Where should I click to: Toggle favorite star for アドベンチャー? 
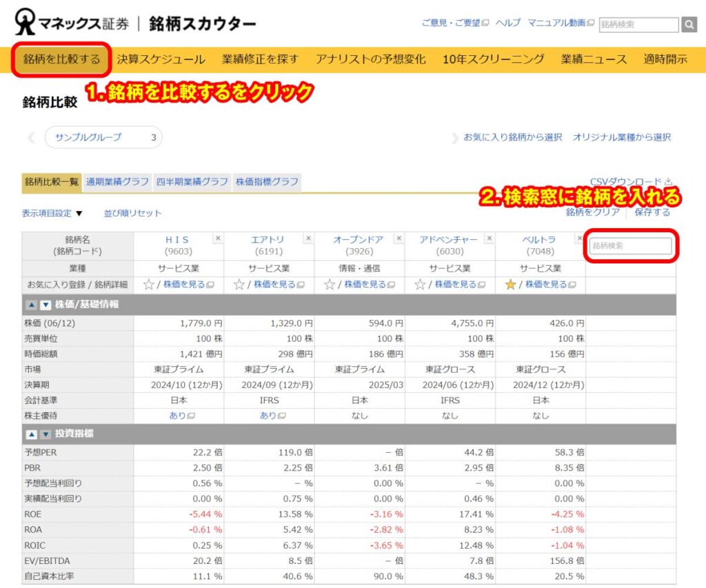tap(420, 285)
